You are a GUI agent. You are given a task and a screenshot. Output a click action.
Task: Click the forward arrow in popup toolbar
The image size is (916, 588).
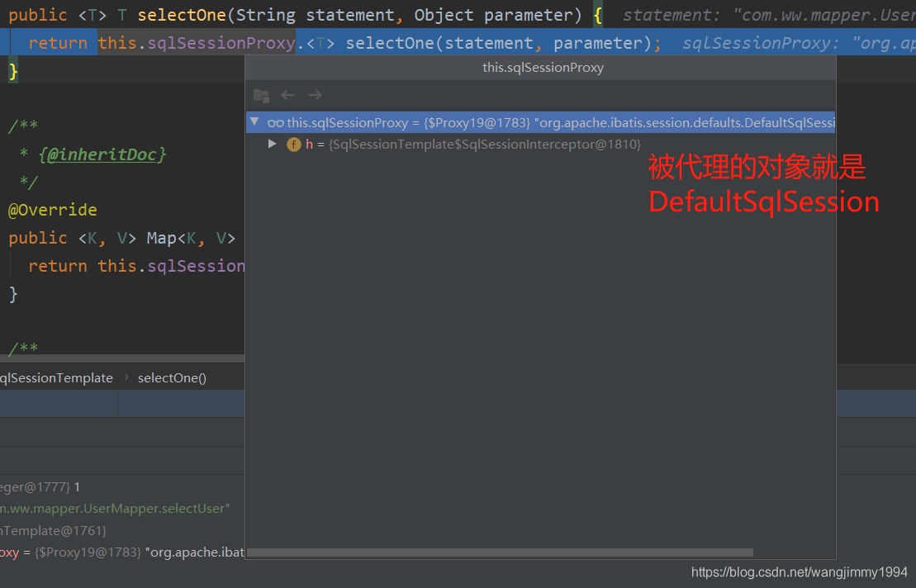[315, 95]
